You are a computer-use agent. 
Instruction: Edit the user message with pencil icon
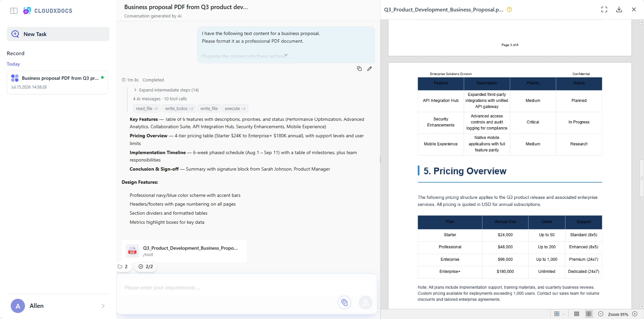[x=369, y=69]
